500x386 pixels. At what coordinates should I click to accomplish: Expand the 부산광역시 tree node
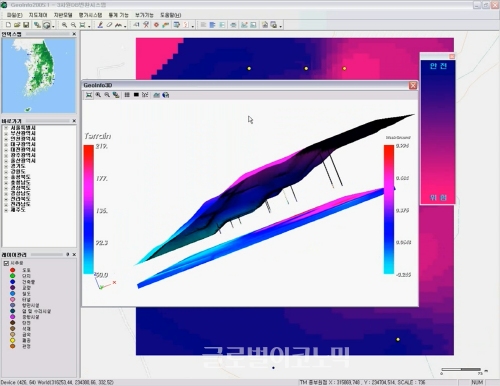coord(6,133)
